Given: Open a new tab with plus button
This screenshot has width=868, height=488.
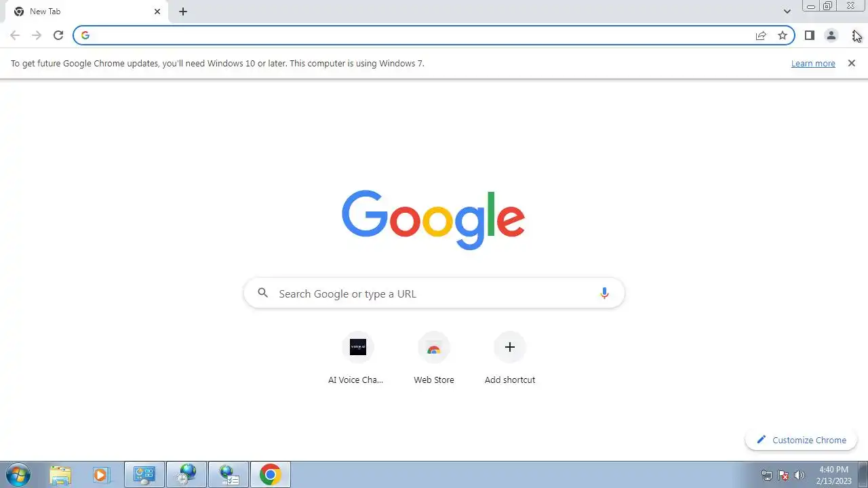Looking at the screenshot, I should [x=183, y=12].
